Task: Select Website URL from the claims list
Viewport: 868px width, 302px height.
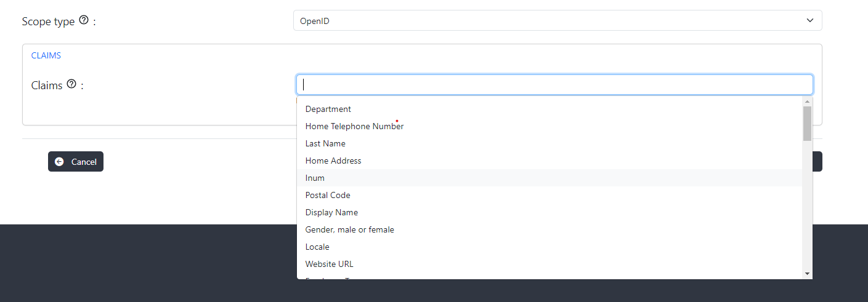Action: pyautogui.click(x=329, y=264)
